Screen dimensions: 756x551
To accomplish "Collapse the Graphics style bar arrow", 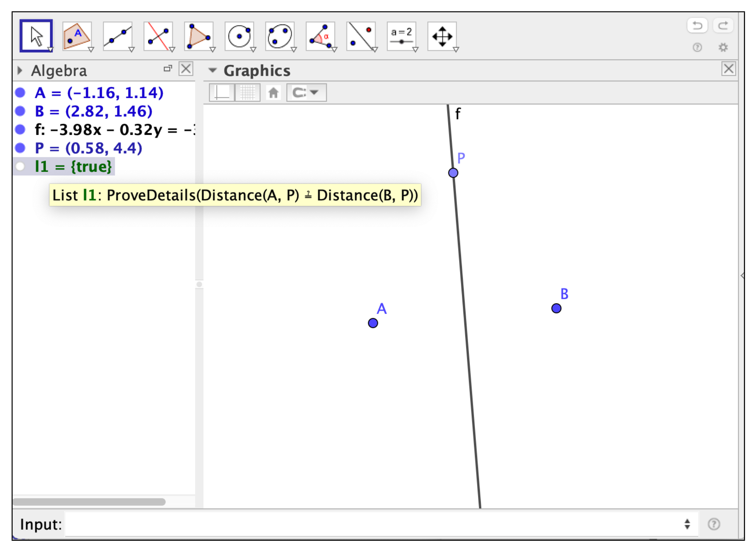I will 212,70.
